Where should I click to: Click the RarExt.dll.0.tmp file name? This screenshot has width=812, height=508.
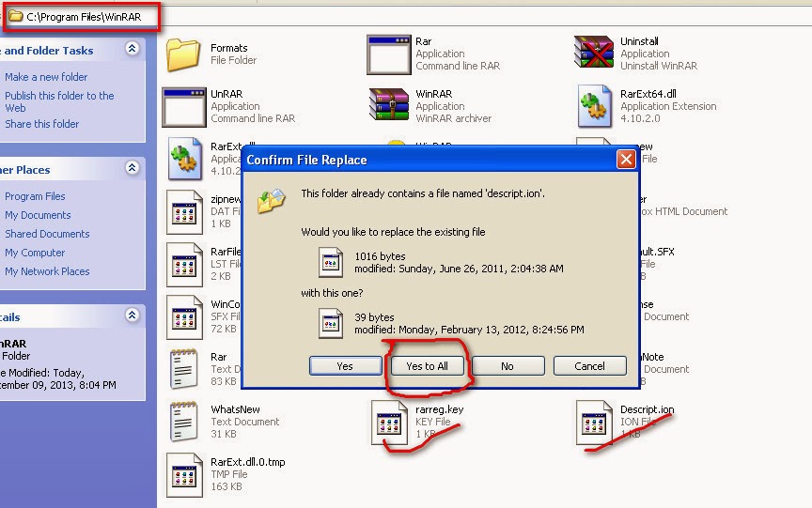click(247, 462)
